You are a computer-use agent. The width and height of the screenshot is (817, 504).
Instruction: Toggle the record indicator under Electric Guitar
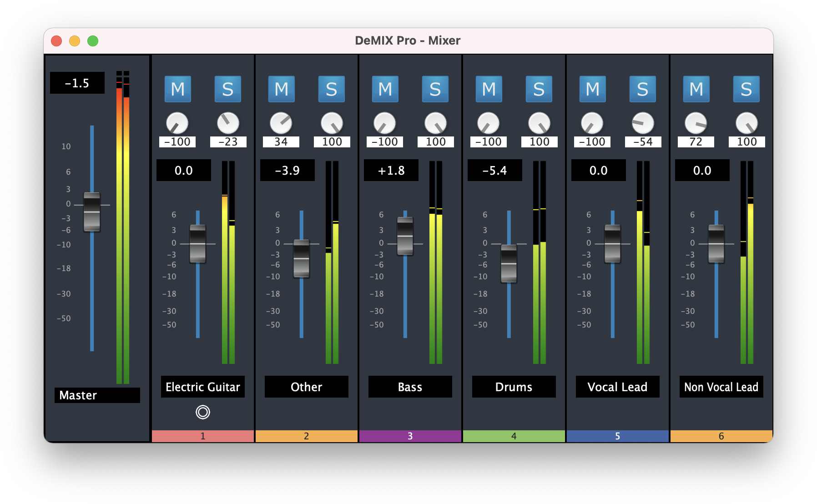203,413
